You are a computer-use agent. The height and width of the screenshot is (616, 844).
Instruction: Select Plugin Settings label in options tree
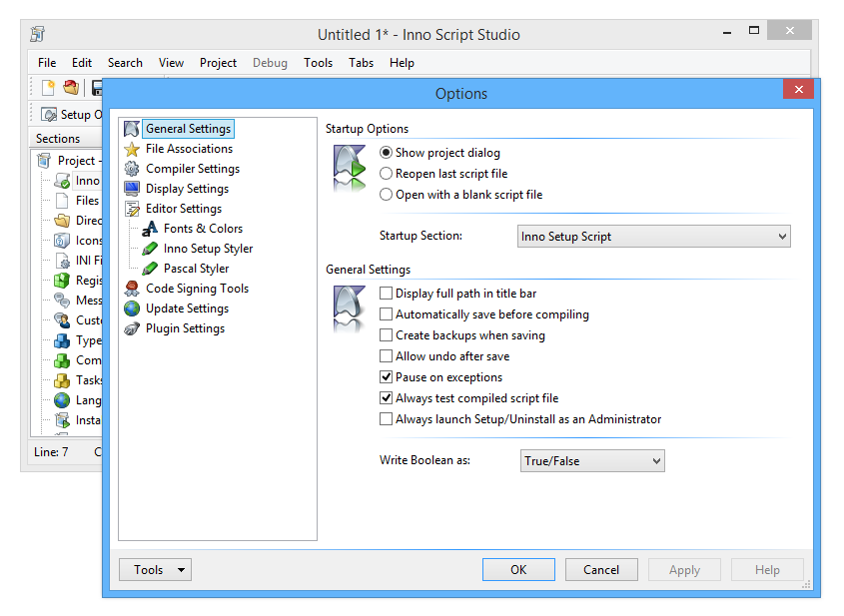(x=185, y=328)
